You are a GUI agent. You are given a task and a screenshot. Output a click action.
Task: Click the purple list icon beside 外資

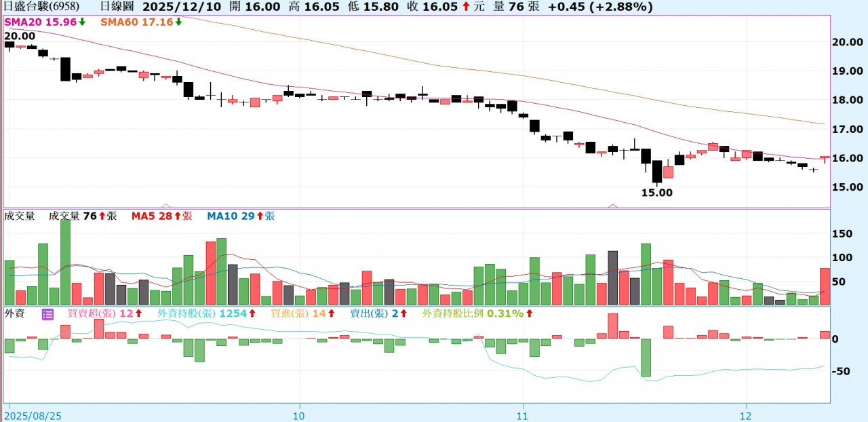point(47,314)
